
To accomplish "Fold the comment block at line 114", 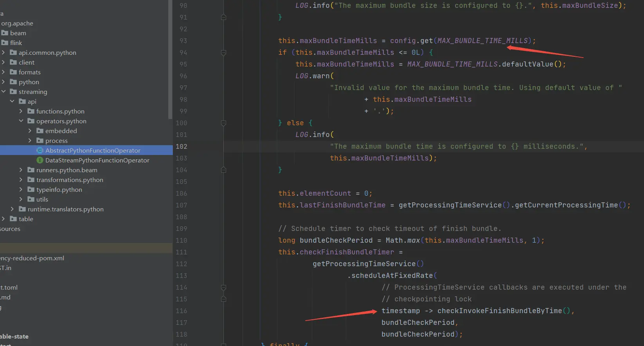I will [x=223, y=287].
